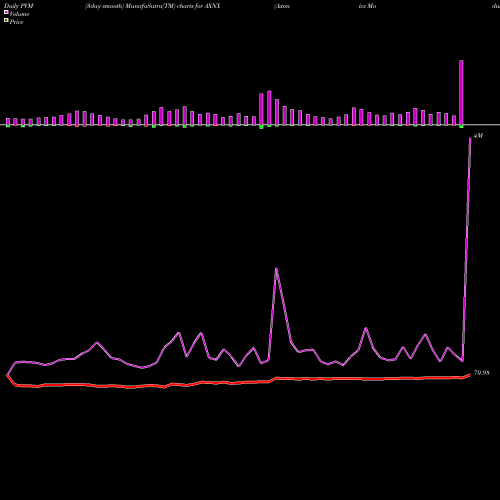Click the Price legend label
Image resolution: width=500 pixels, height=500 pixels.
(x=16, y=22)
